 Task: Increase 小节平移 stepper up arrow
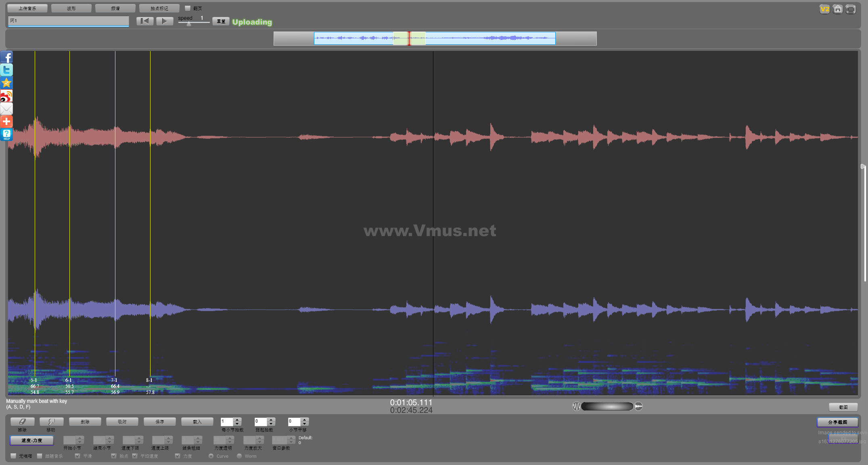click(305, 419)
